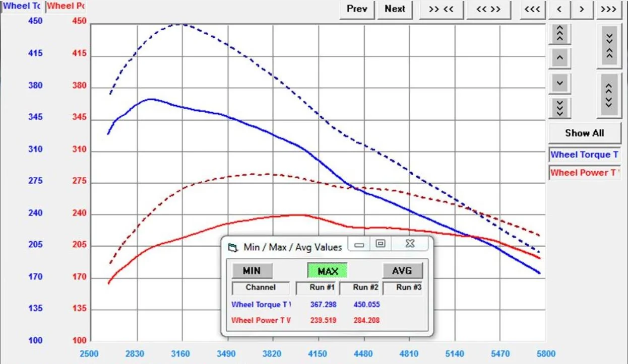Close the Min / Max / Avg Values window
Viewport: 628px width, 364px height.
(x=410, y=245)
